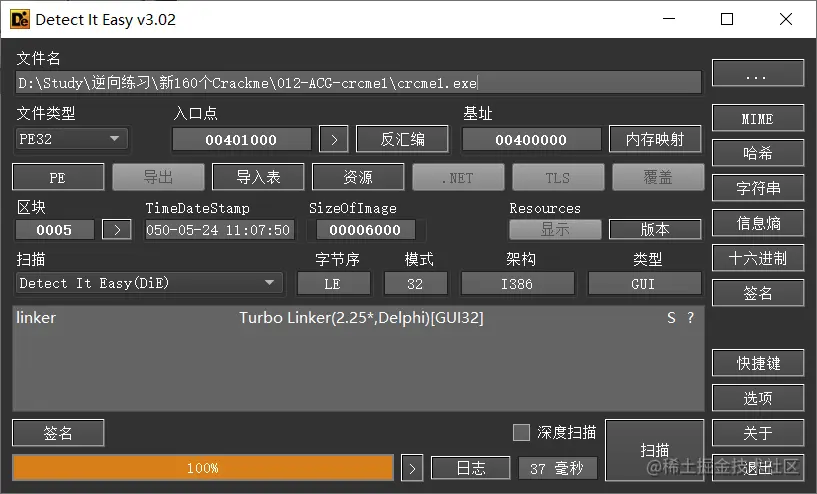817x494 pixels.
Task: Open the 字符串 strings viewer
Action: point(758,188)
